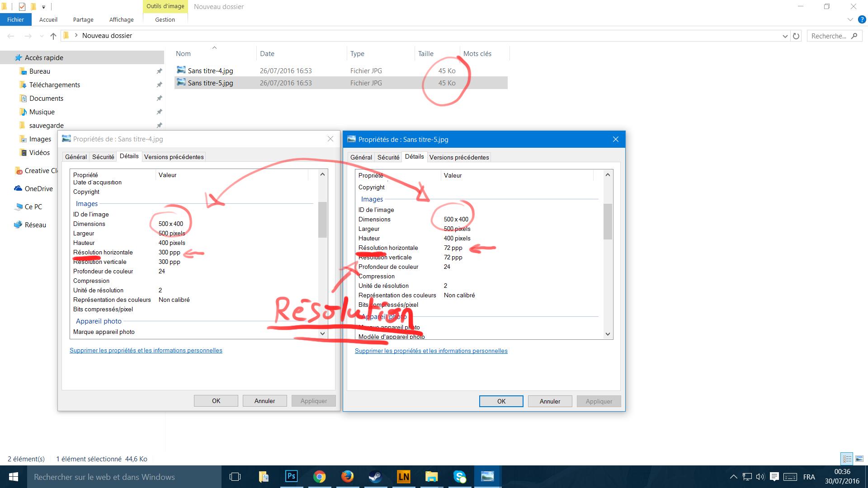Screen dimensions: 868x488
Task: Launch Google Chrome from taskbar
Action: [320, 477]
